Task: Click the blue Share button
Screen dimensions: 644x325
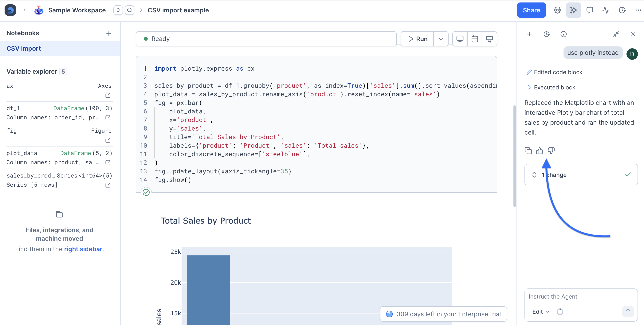Action: click(531, 10)
